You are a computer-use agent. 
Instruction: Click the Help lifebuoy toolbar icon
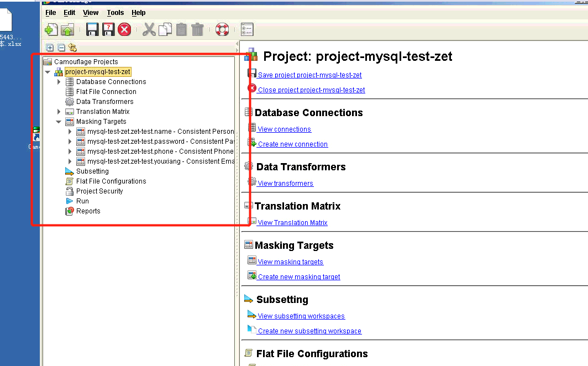pos(222,29)
